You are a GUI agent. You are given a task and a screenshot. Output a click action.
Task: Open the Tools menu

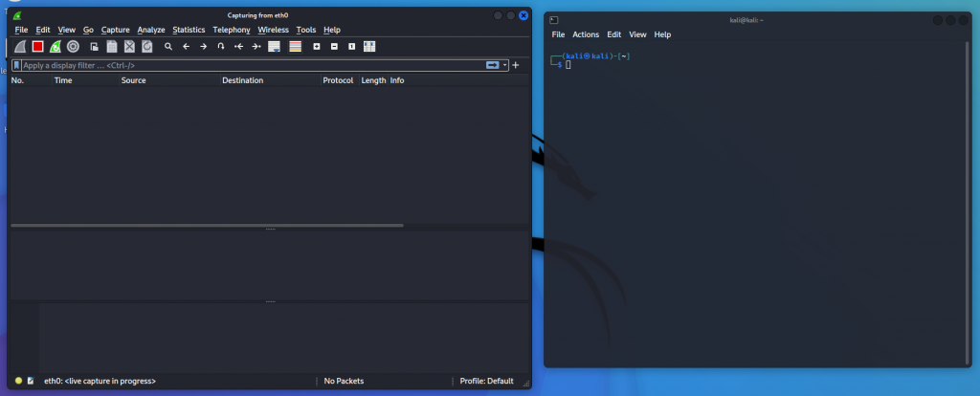tap(306, 30)
